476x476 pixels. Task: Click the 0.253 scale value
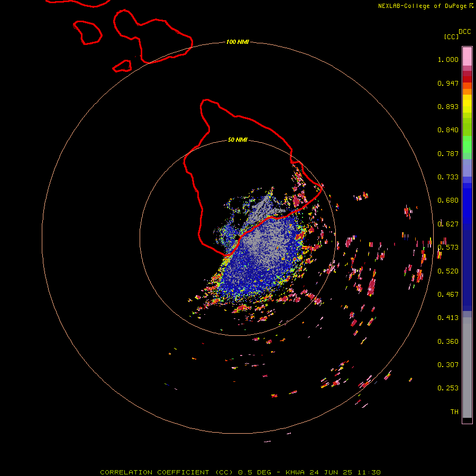(448, 388)
